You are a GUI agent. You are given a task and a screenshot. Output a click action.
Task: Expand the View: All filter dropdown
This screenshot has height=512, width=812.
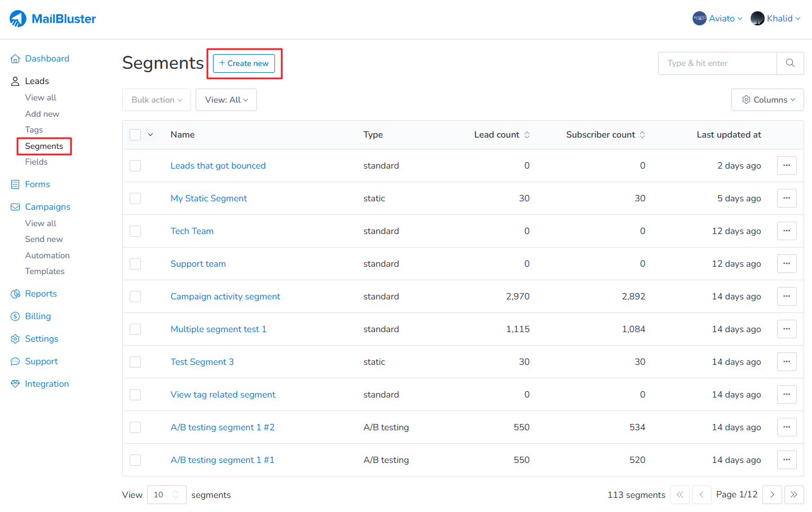(x=226, y=100)
